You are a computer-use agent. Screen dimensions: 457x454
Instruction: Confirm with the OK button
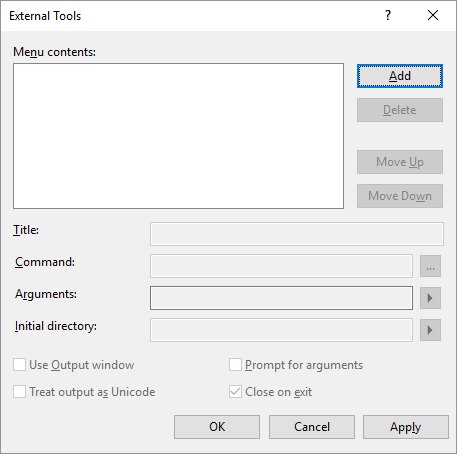[217, 427]
